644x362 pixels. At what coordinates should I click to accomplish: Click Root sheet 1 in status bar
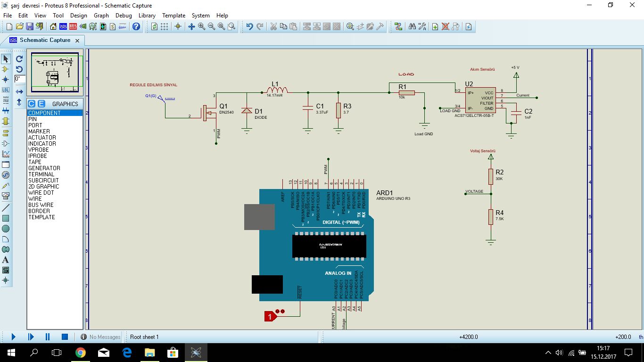tap(145, 337)
